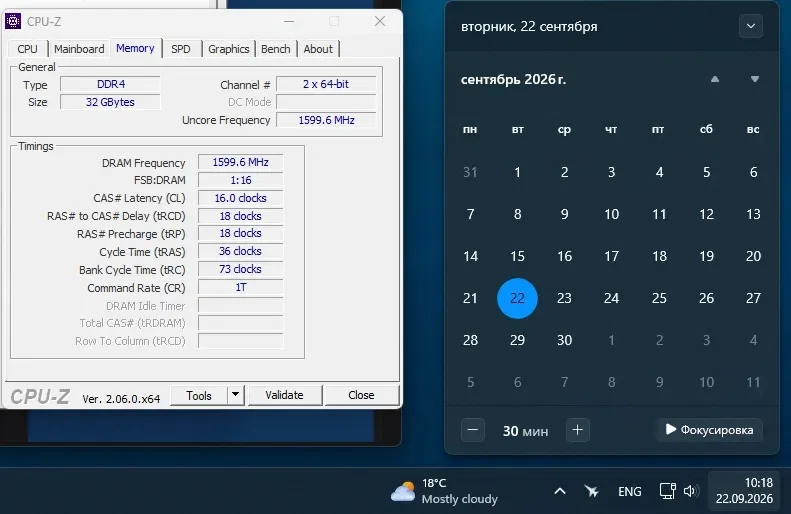Screen dimensions: 791x514
Task: Click the 30 мин focus duration text
Action: click(x=525, y=431)
